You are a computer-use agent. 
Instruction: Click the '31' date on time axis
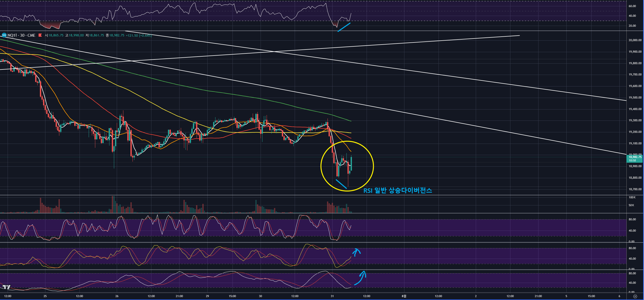click(332, 296)
